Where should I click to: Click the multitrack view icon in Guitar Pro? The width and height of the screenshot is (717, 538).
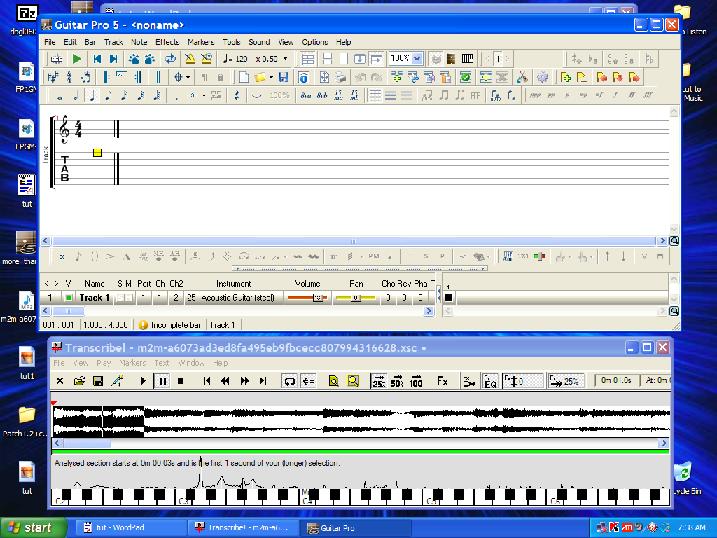tap(307, 59)
